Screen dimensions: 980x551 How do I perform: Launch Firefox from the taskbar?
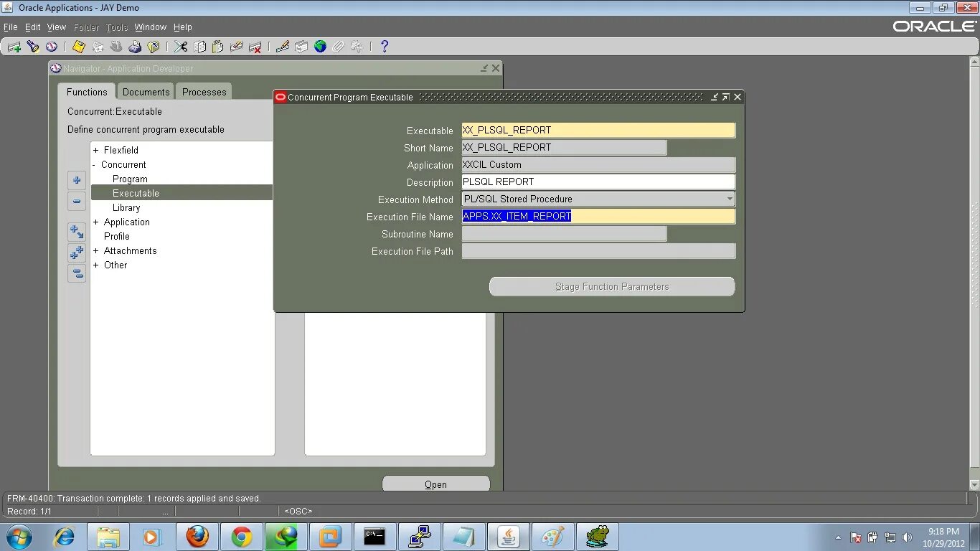197,537
